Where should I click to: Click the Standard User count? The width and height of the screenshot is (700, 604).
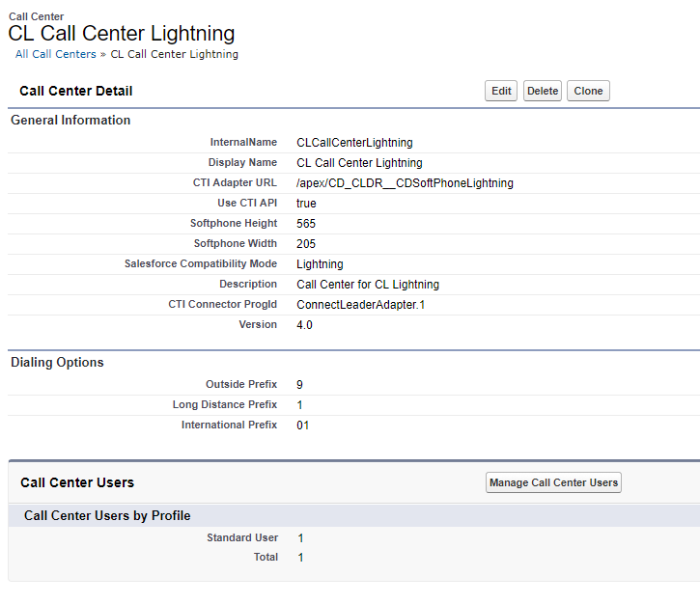pos(301,538)
